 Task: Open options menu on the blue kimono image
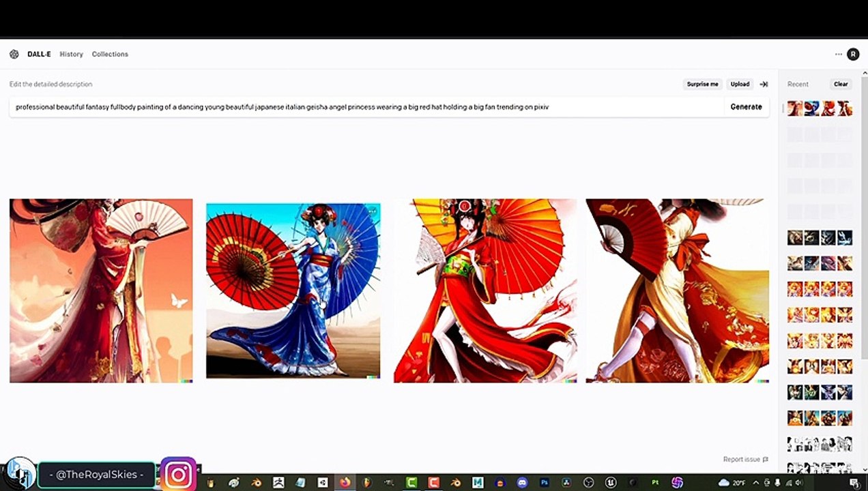pos(373,211)
